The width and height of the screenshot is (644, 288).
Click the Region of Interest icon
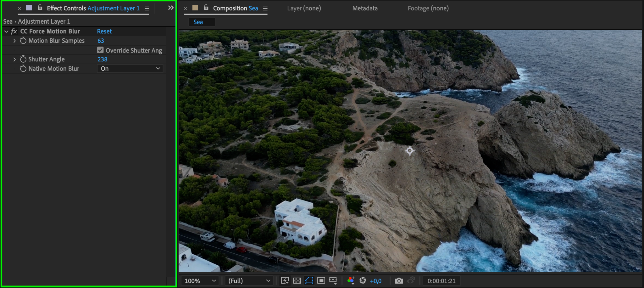(x=321, y=280)
